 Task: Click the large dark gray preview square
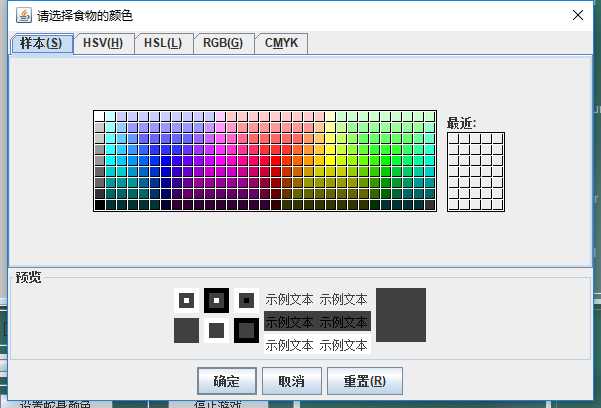tap(401, 315)
